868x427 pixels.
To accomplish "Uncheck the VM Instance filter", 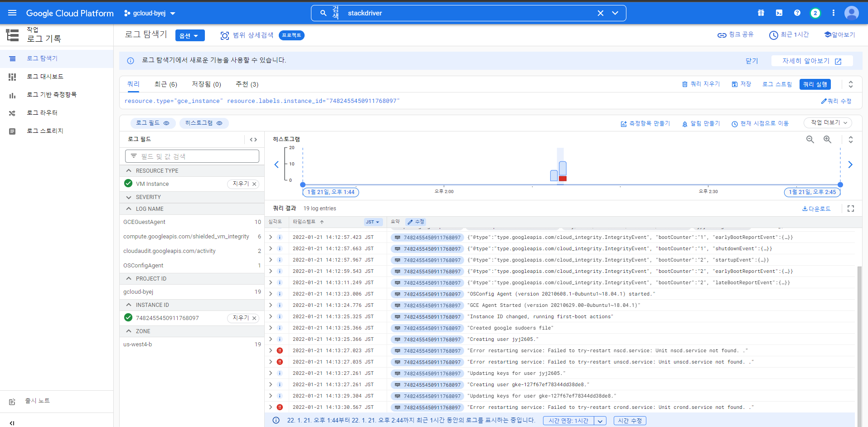I will click(x=128, y=184).
